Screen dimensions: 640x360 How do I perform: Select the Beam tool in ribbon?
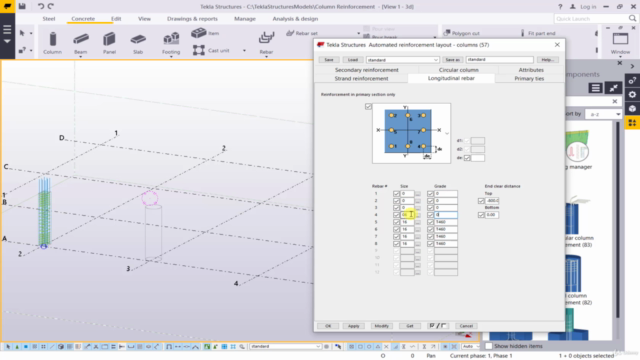80,43
